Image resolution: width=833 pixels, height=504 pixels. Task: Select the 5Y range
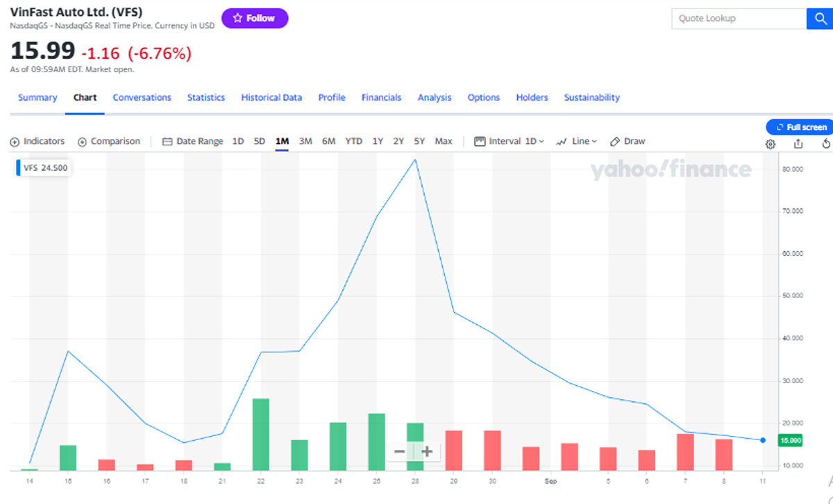419,141
